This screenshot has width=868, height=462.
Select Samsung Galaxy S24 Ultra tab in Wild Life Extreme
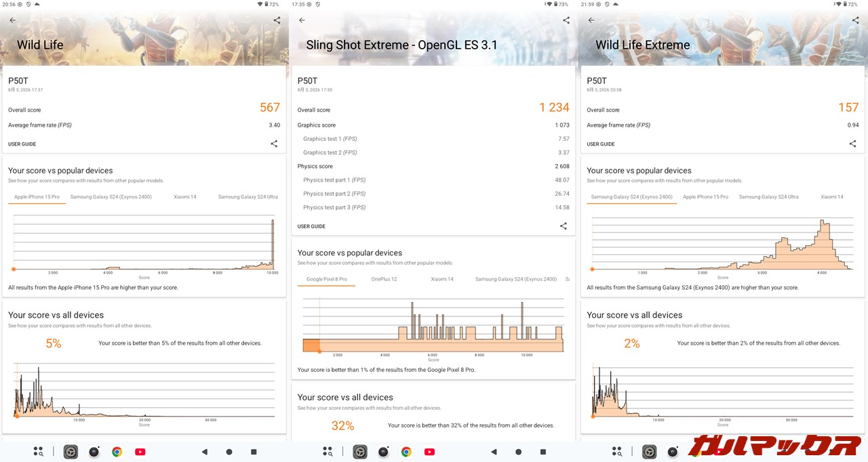click(768, 197)
